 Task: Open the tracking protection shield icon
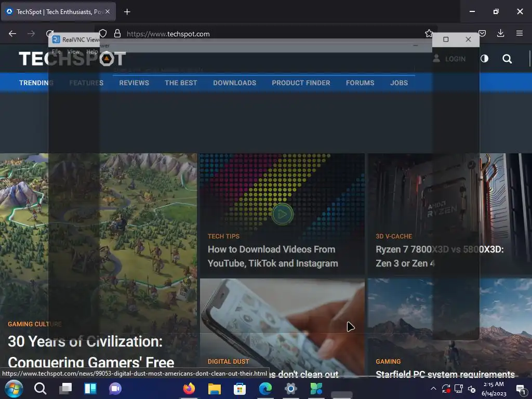[x=103, y=34]
